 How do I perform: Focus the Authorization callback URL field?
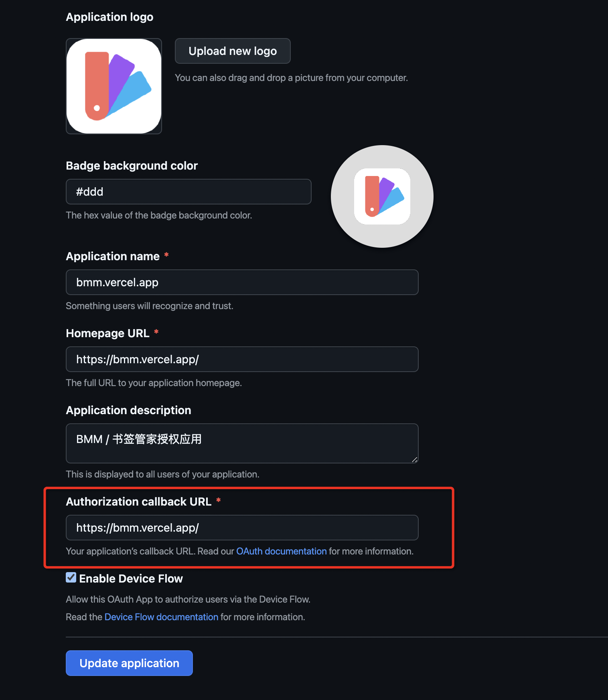pyautogui.click(x=242, y=528)
